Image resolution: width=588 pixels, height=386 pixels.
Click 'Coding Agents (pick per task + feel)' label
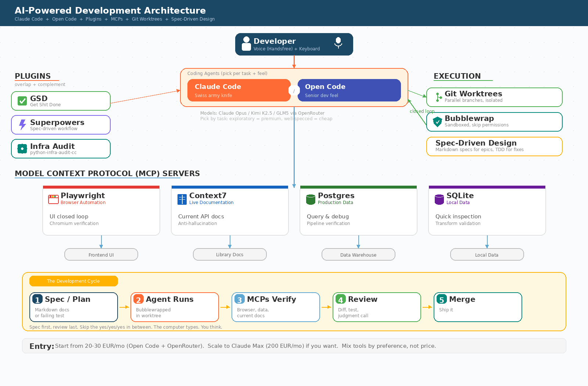[x=227, y=74]
